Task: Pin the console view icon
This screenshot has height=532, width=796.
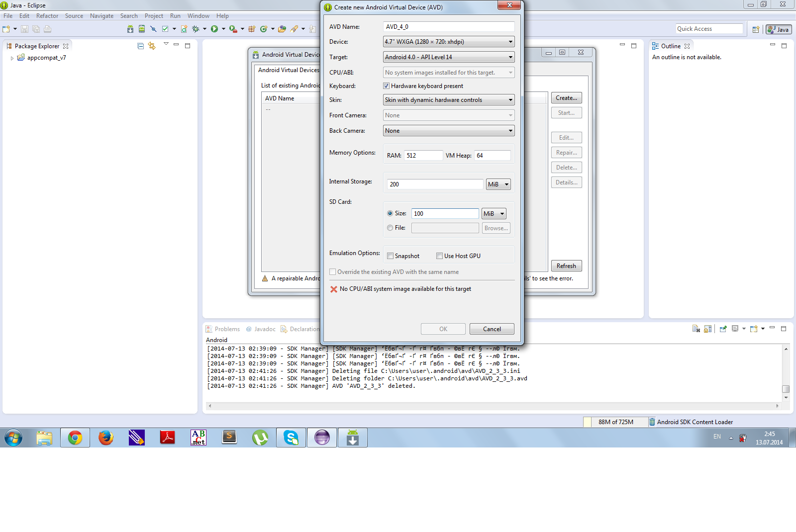Action: pos(723,329)
